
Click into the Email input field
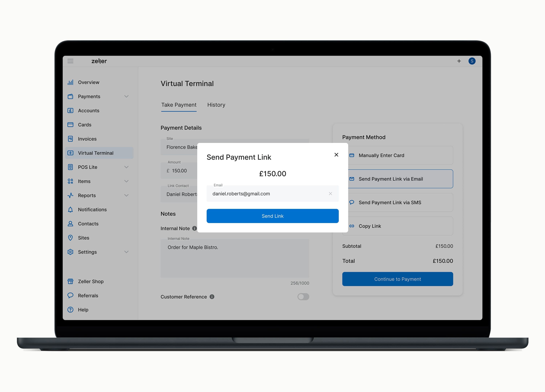click(x=267, y=194)
